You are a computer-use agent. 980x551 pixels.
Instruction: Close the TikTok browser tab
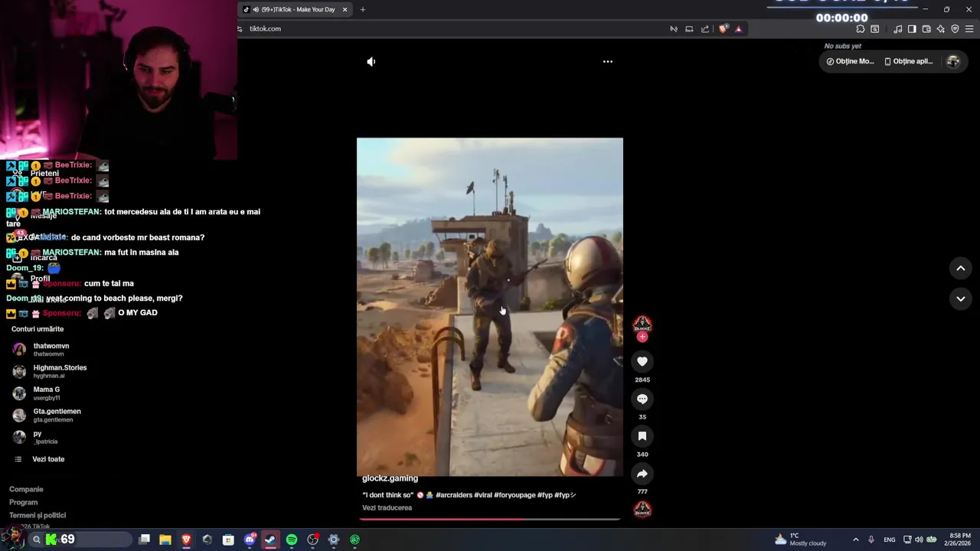pyautogui.click(x=345, y=9)
